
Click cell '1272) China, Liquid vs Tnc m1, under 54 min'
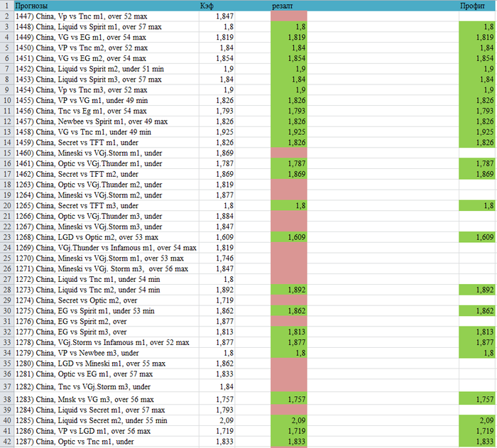106,279
